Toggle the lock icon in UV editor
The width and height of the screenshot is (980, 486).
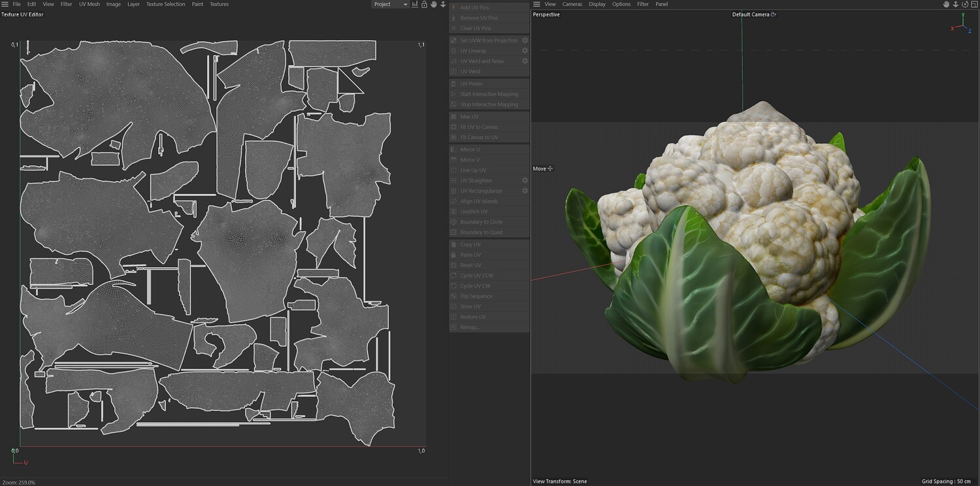(424, 4)
